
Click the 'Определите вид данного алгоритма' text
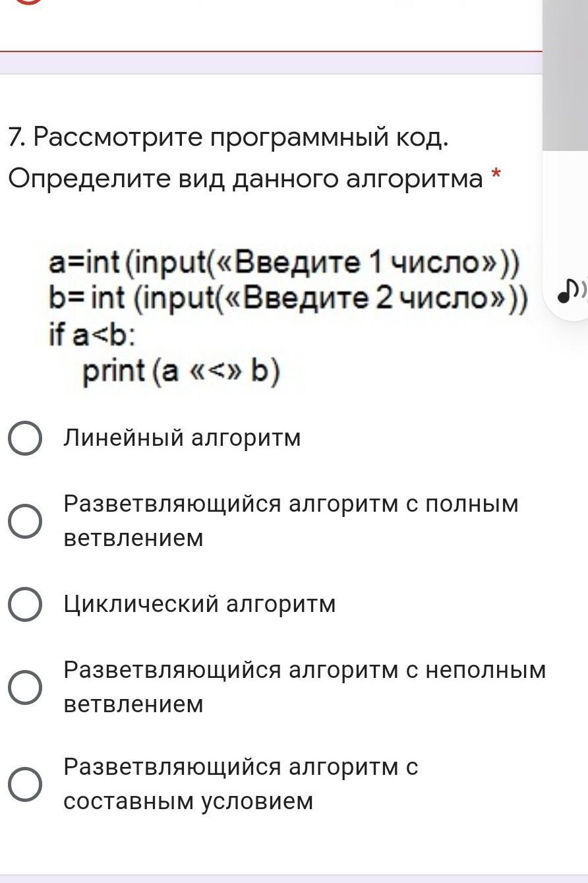245,179
